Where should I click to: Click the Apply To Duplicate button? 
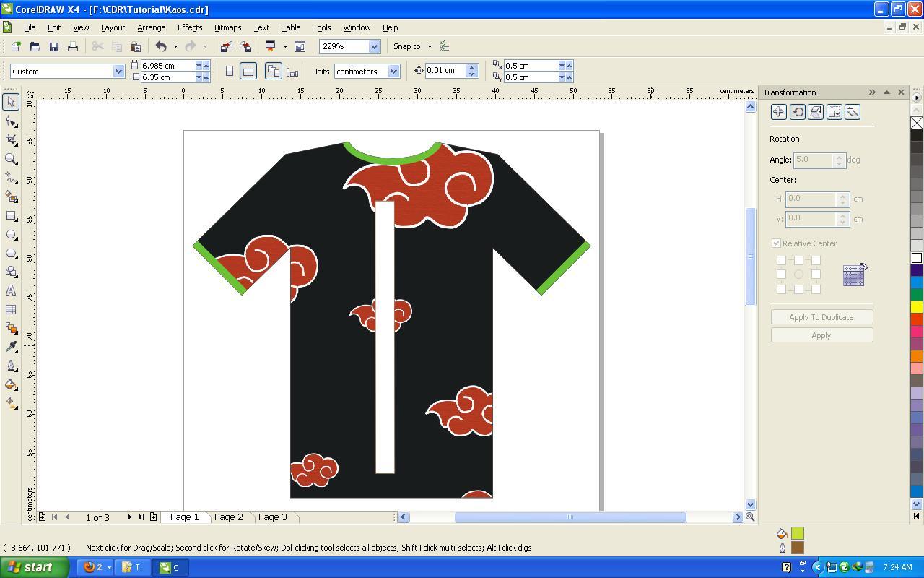tap(821, 317)
